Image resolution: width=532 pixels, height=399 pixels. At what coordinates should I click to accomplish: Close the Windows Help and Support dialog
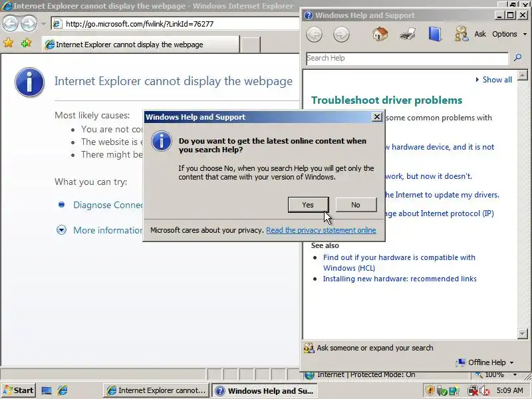(x=376, y=117)
